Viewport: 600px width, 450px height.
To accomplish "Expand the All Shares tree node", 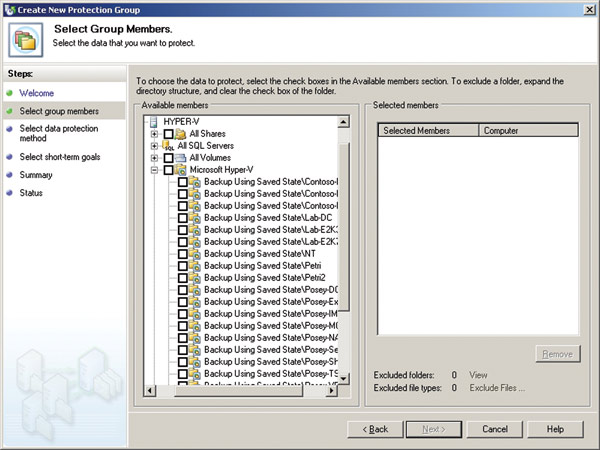I will [x=154, y=134].
